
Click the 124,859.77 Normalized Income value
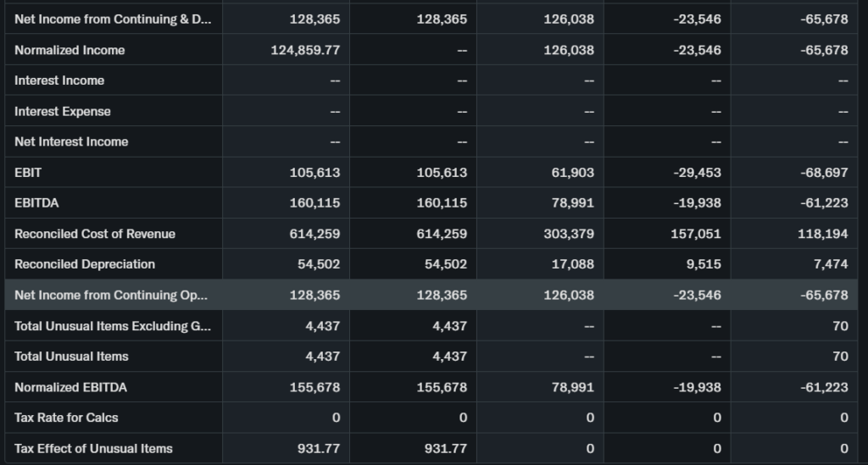point(305,50)
